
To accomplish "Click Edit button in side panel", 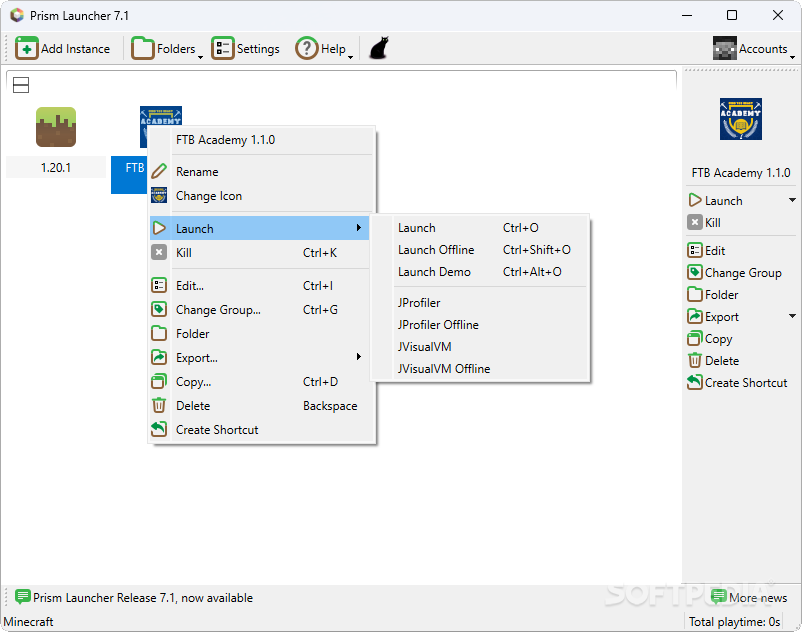I will coord(706,251).
